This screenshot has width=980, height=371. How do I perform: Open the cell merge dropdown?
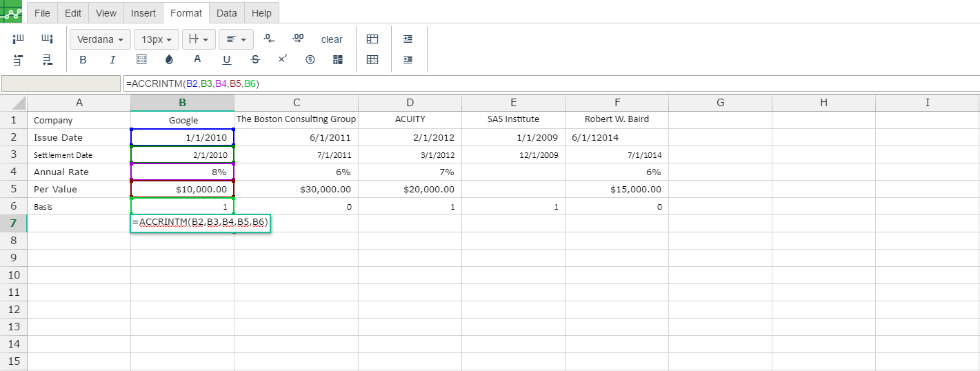(199, 39)
